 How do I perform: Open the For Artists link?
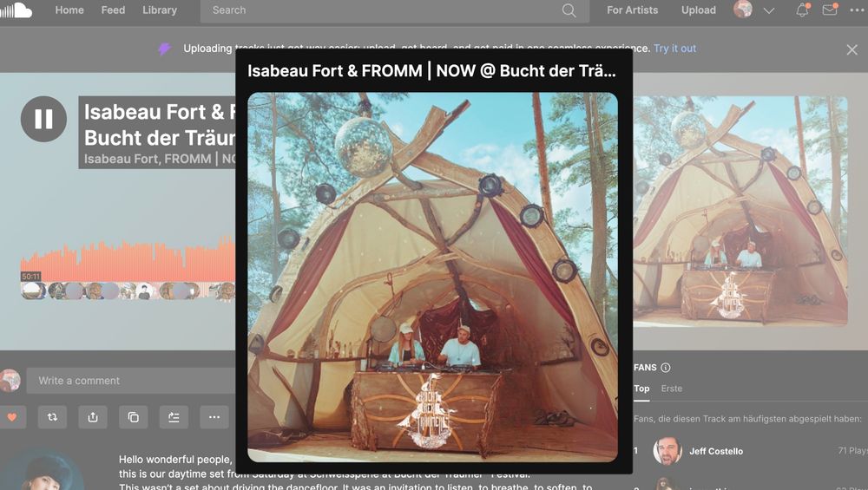pyautogui.click(x=632, y=10)
